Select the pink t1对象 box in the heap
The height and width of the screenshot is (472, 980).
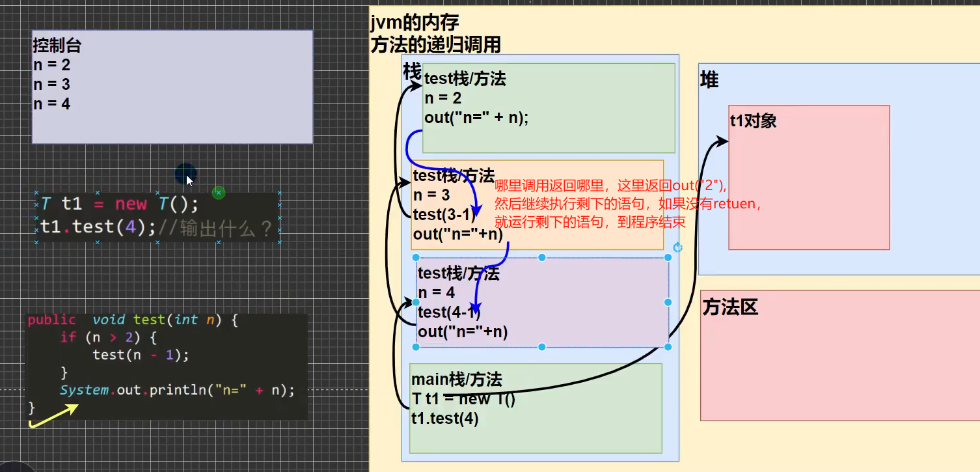click(x=809, y=178)
